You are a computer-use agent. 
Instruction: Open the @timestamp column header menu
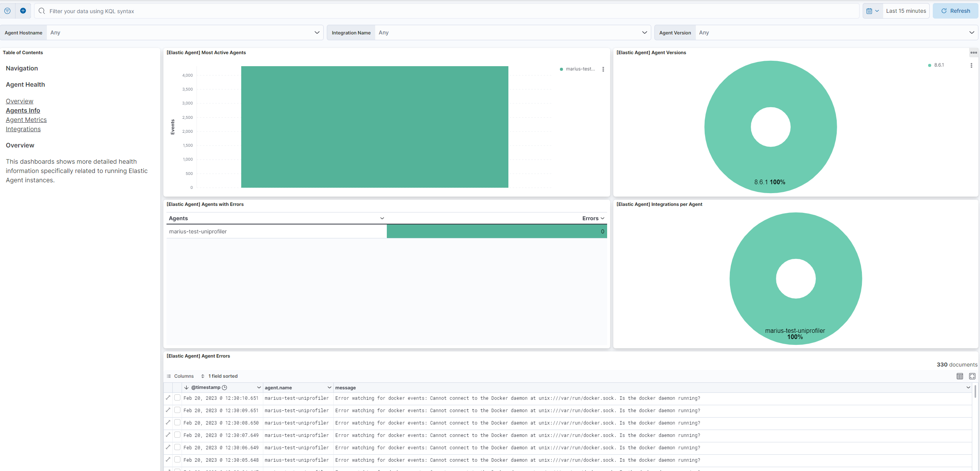coord(259,387)
